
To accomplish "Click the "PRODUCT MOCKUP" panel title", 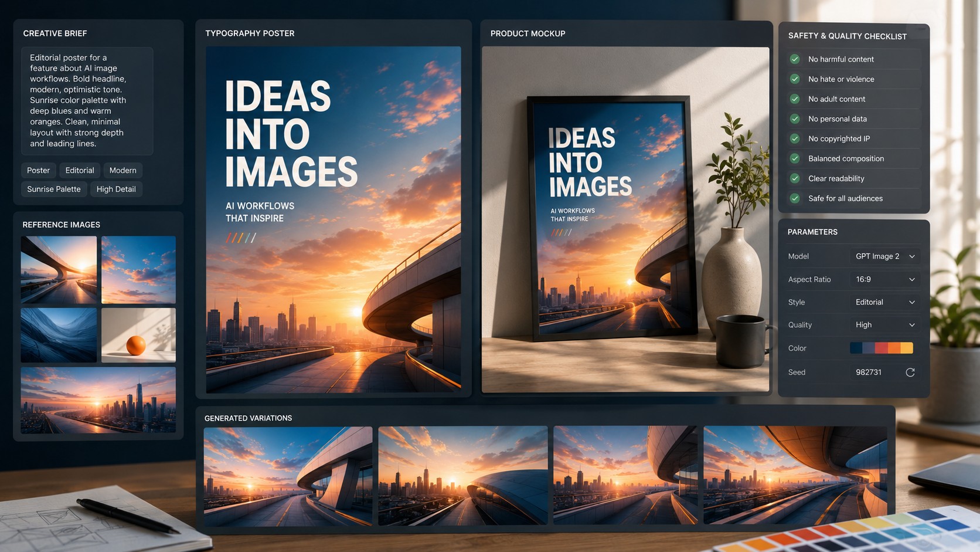I will click(528, 33).
